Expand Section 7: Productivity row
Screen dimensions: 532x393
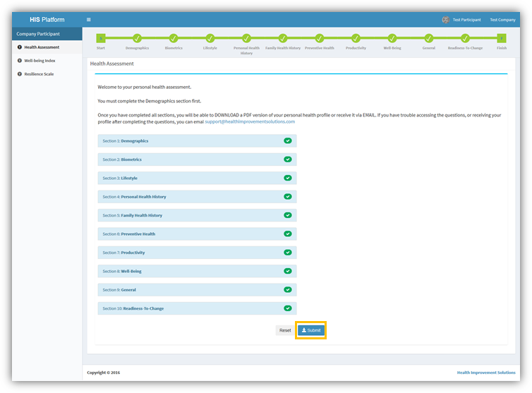click(x=197, y=253)
